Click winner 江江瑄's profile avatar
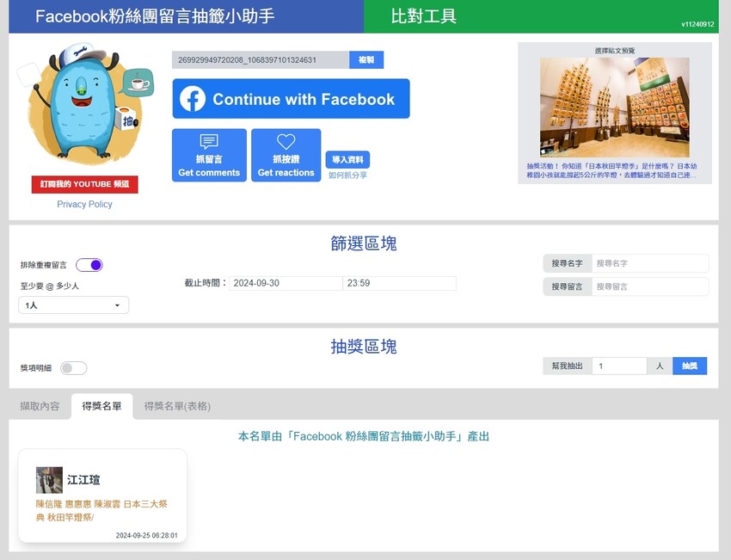The width and height of the screenshot is (731, 560). pos(49,480)
